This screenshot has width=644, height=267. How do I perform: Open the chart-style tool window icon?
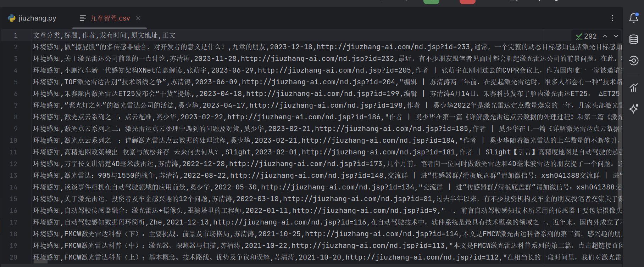click(634, 87)
